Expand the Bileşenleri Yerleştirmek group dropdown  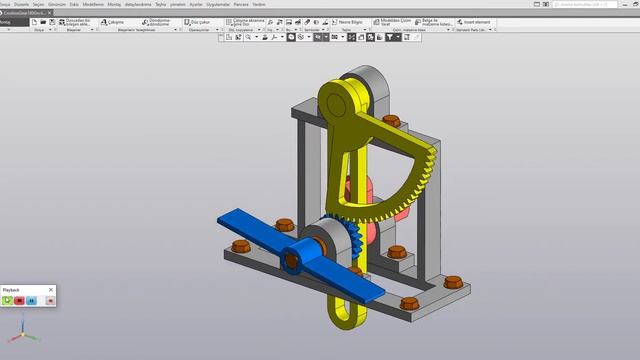click(176, 30)
